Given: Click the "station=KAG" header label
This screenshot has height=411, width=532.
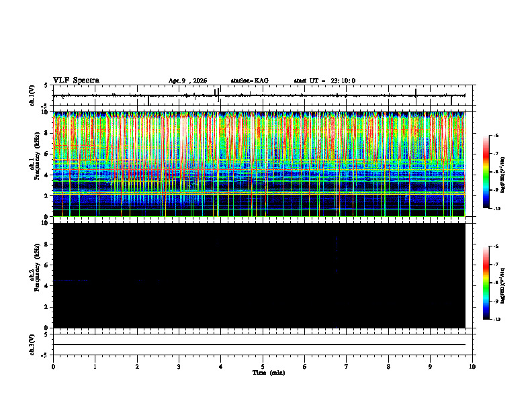Looking at the screenshot, I should click(x=249, y=81).
